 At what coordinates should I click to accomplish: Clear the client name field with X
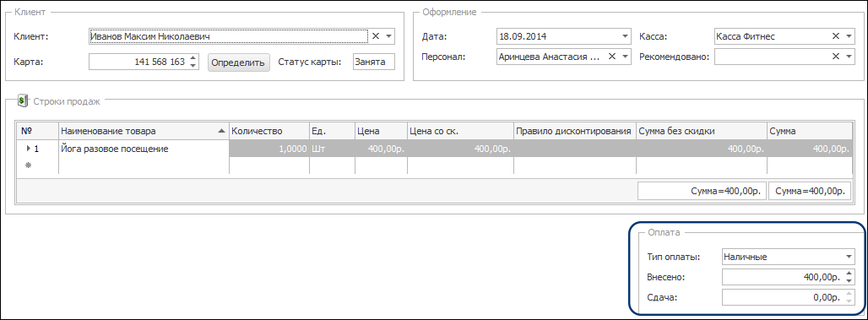tap(376, 36)
